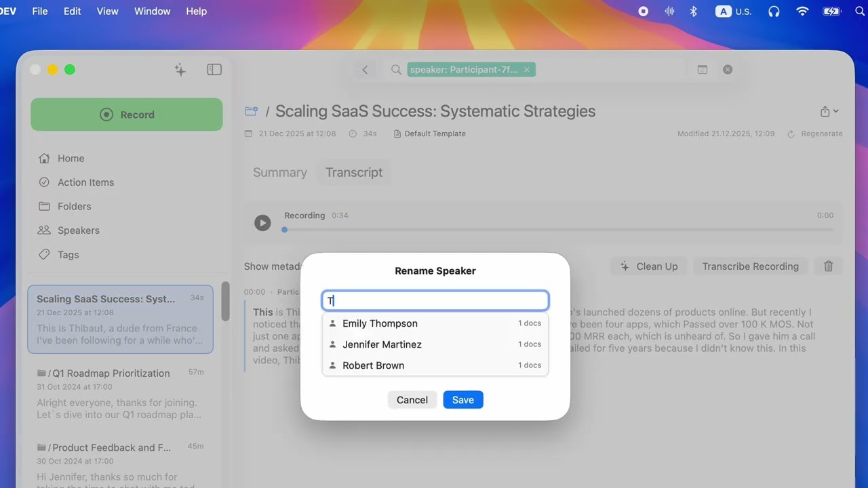Go back with the chevron arrow
This screenshot has width=868, height=488.
coord(365,70)
